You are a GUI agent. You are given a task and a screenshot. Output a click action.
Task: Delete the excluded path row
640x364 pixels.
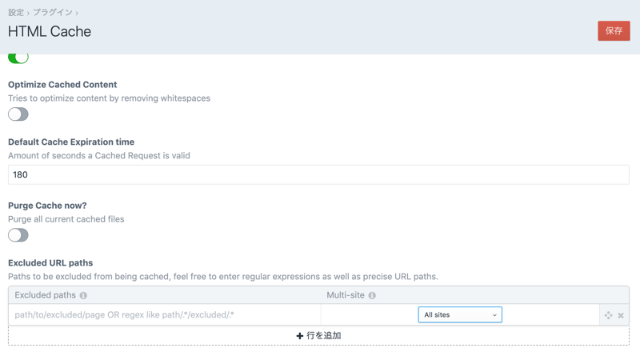tap(621, 315)
